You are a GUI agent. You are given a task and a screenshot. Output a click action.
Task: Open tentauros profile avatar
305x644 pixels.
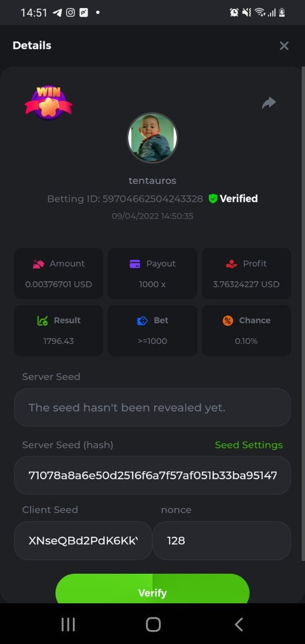point(152,138)
